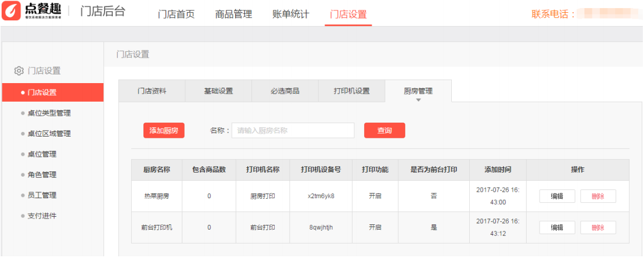
Task: Edit the 前台打印机 row
Action: 557,227
